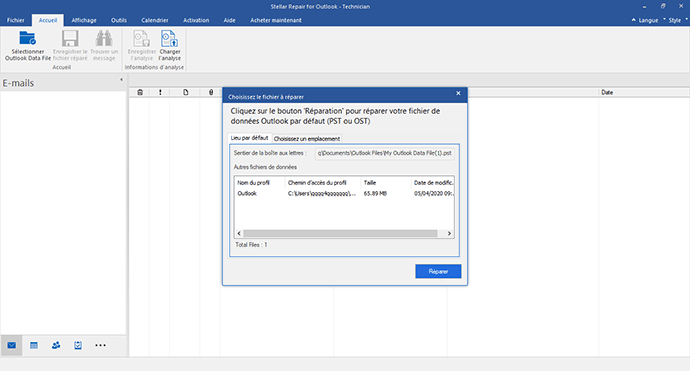Open the mail view icon at bottom
690x371 pixels.
(11, 345)
